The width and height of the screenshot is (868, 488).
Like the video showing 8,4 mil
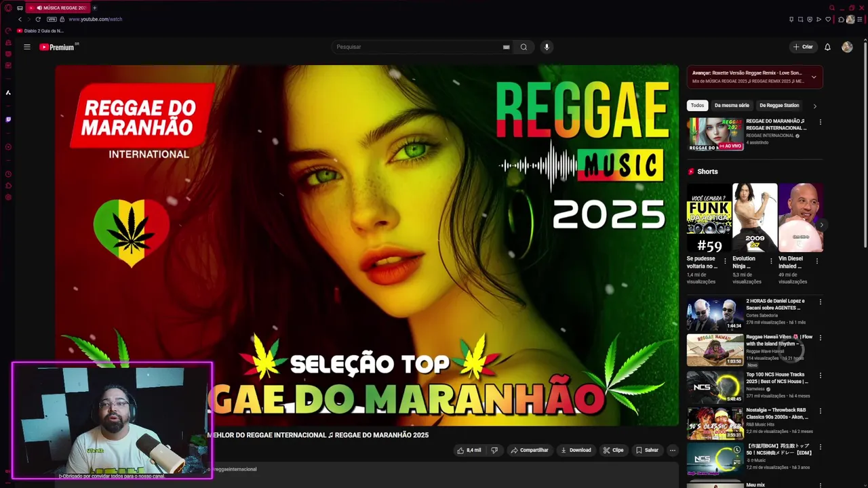click(x=469, y=450)
